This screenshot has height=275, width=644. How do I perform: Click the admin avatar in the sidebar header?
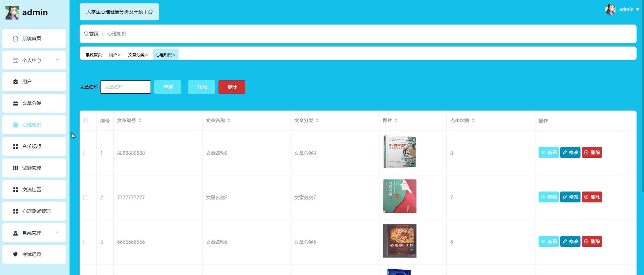(x=12, y=13)
